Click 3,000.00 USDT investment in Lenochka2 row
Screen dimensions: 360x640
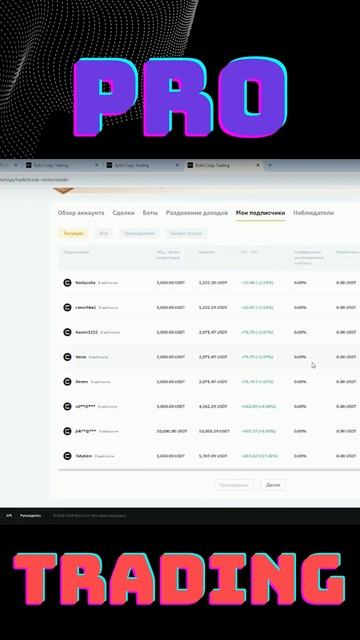pyautogui.click(x=171, y=307)
